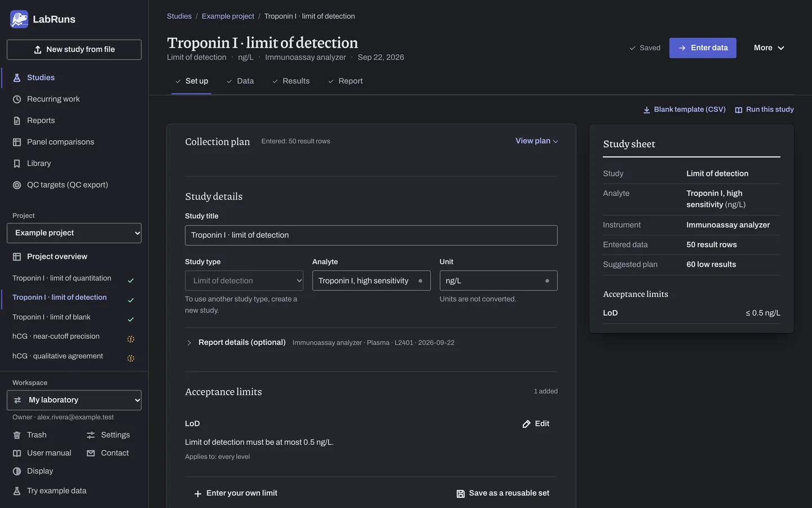Click the Example project breadcrumb link

pos(228,16)
